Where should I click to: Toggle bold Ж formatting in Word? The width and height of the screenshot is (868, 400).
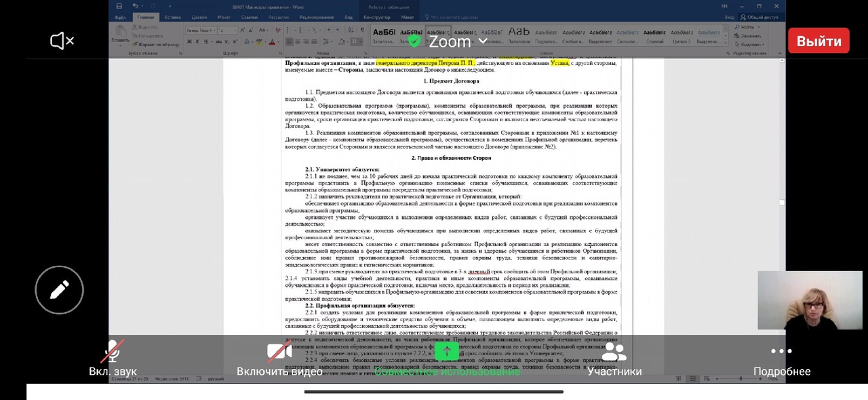point(189,42)
